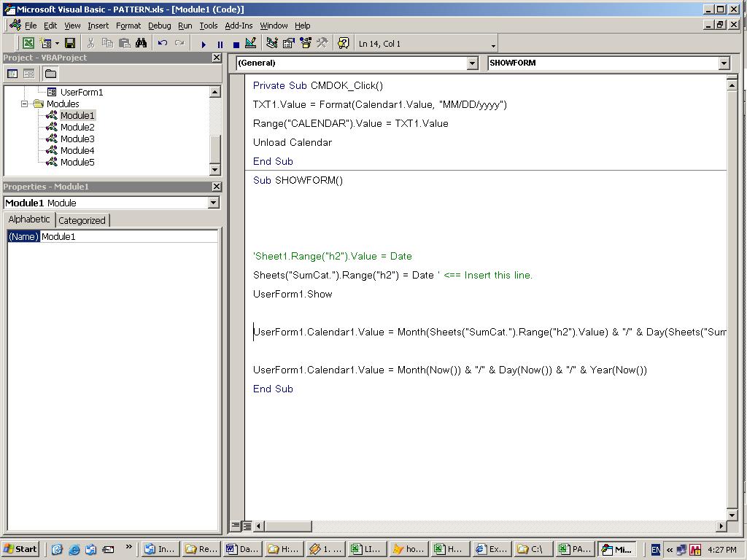Select Module3 in the project tree
The width and height of the screenshot is (747, 560).
point(77,139)
